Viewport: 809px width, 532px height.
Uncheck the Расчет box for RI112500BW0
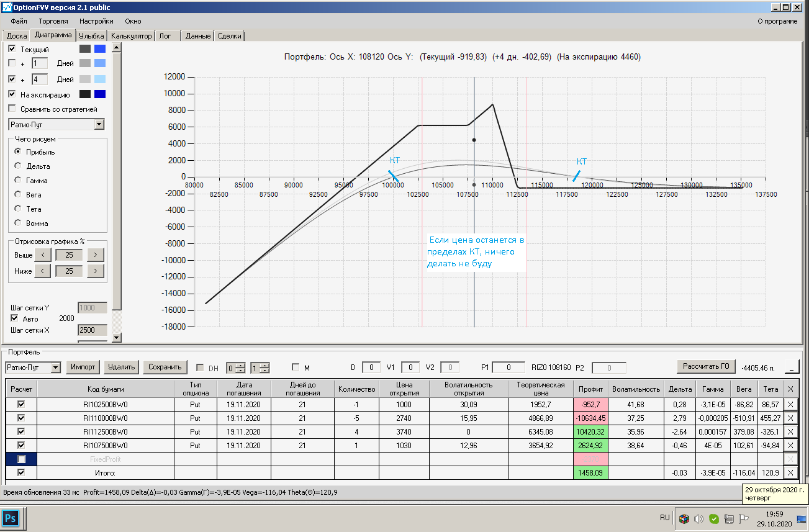22,431
